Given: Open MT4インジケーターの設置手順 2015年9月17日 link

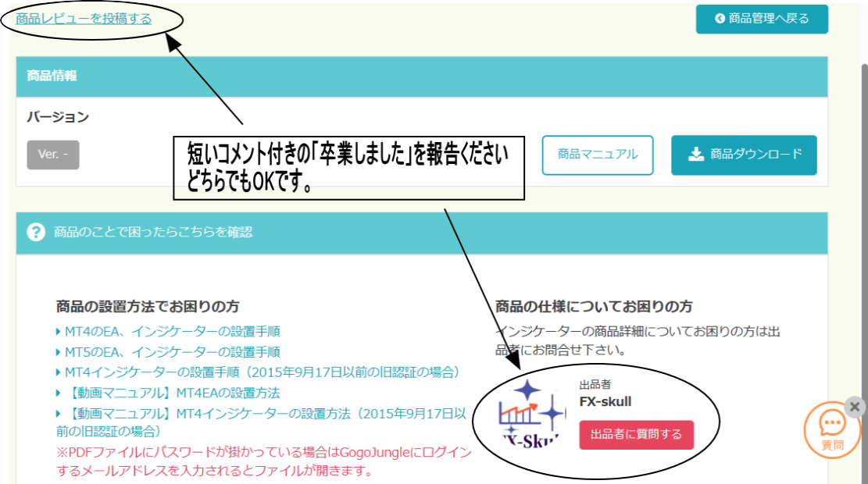Looking at the screenshot, I should point(262,372).
